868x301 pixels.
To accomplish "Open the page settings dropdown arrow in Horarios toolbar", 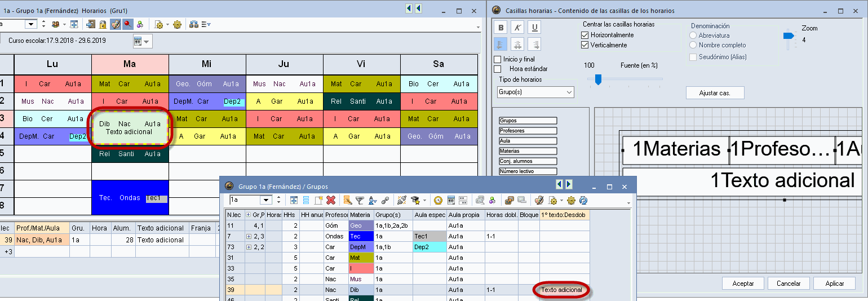I will pyautogui.click(x=167, y=25).
